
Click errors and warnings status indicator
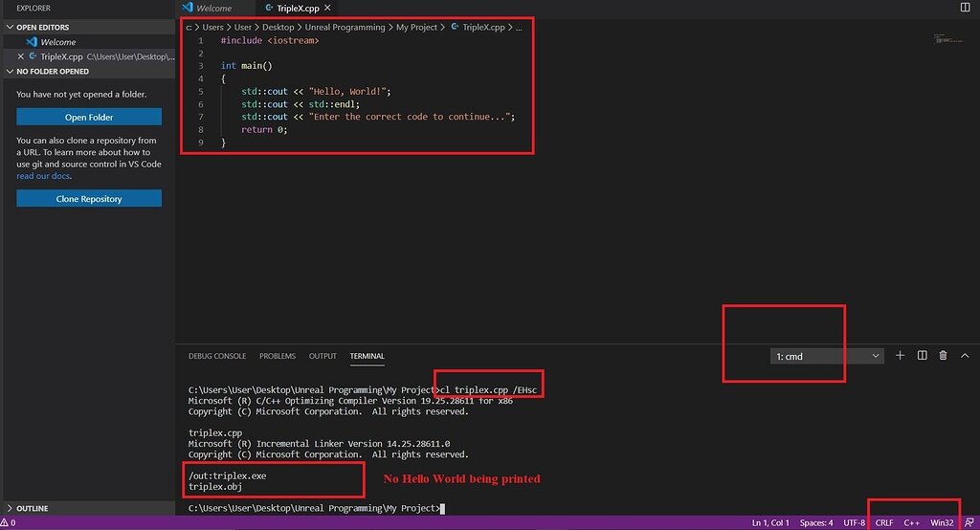point(9,523)
